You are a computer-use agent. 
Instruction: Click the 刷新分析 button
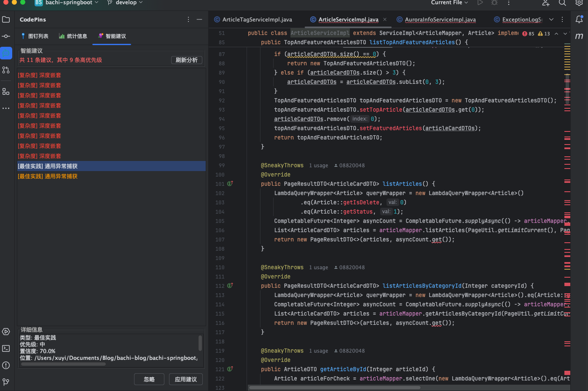click(187, 60)
